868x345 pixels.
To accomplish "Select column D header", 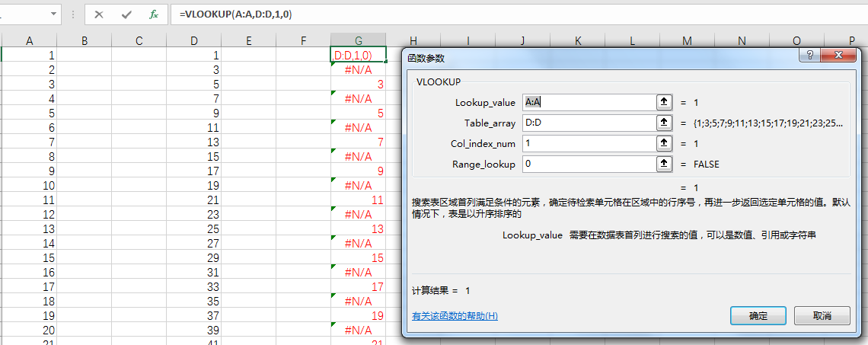I will click(x=194, y=40).
